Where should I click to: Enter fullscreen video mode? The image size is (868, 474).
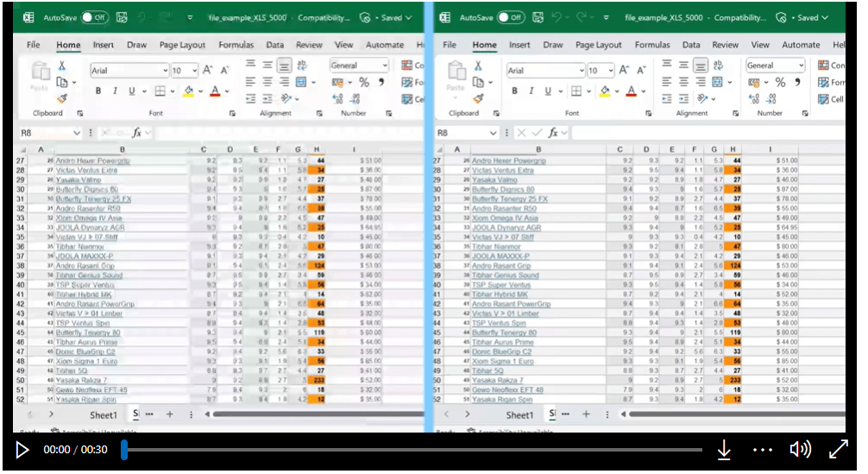[838, 449]
